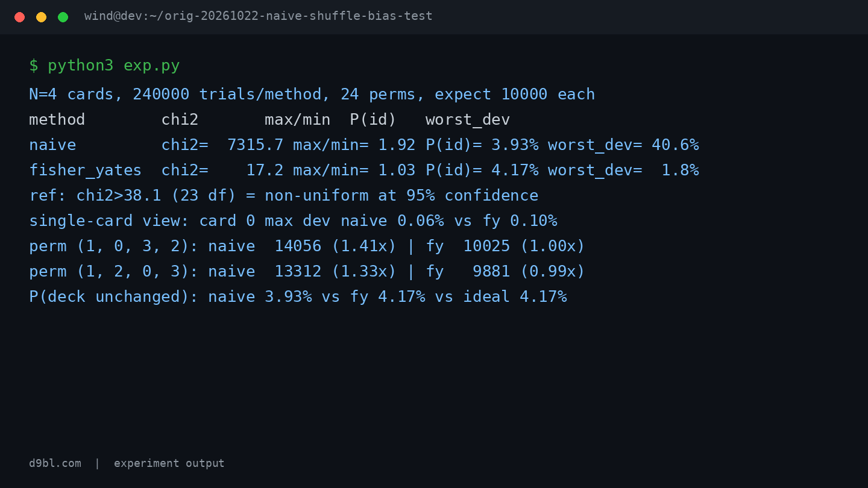Select the naive count 14056
This screenshot has width=868, height=488.
(x=298, y=246)
